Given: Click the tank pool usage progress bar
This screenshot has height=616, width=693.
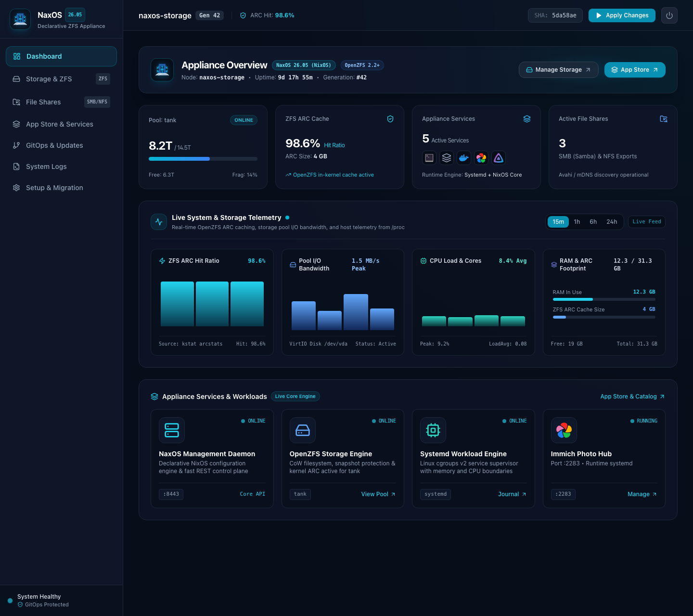Looking at the screenshot, I should click(x=203, y=159).
